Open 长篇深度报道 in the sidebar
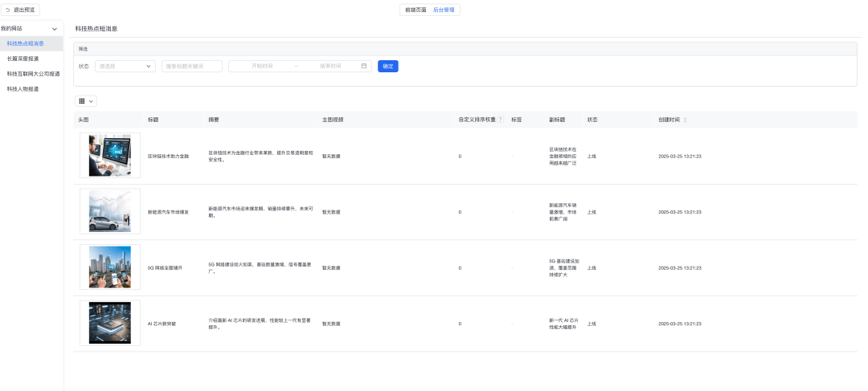 23,59
